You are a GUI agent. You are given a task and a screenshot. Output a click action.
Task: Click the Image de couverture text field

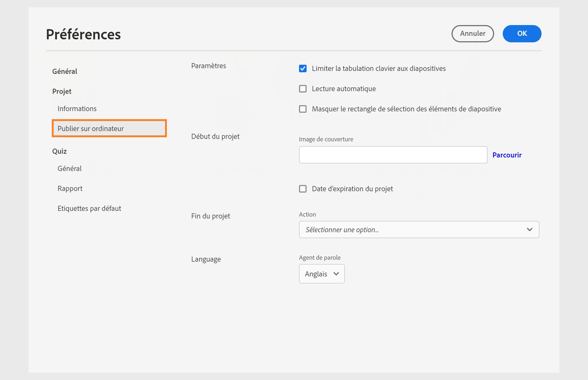point(393,155)
